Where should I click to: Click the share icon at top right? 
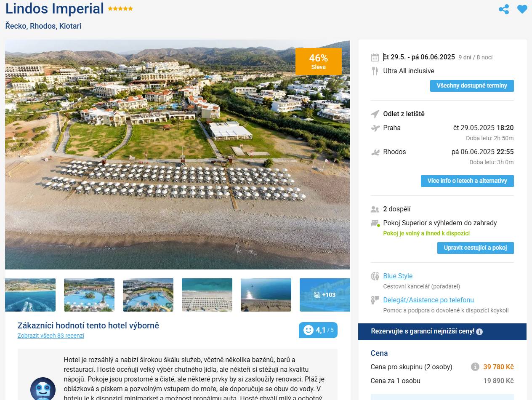[504, 9]
